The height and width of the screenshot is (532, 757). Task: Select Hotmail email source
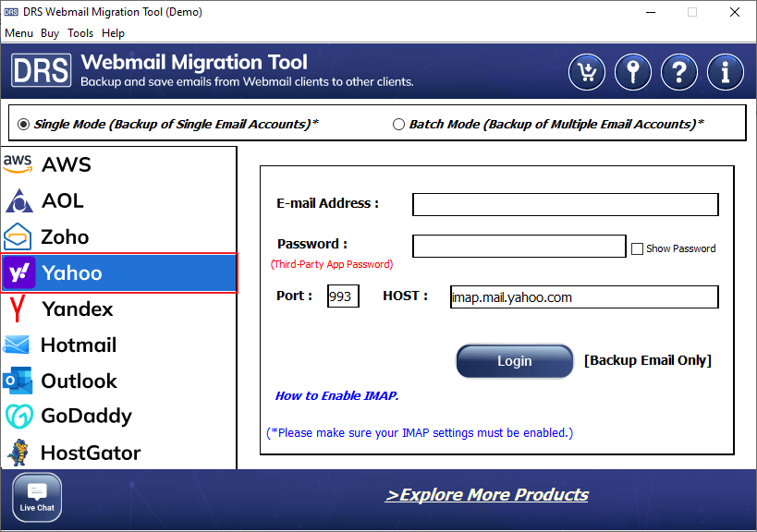tap(78, 345)
